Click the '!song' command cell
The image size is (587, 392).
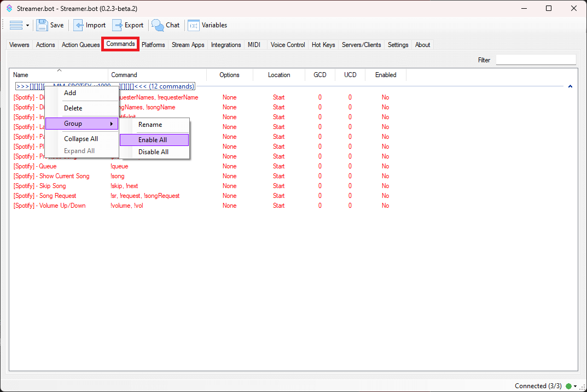click(x=118, y=176)
